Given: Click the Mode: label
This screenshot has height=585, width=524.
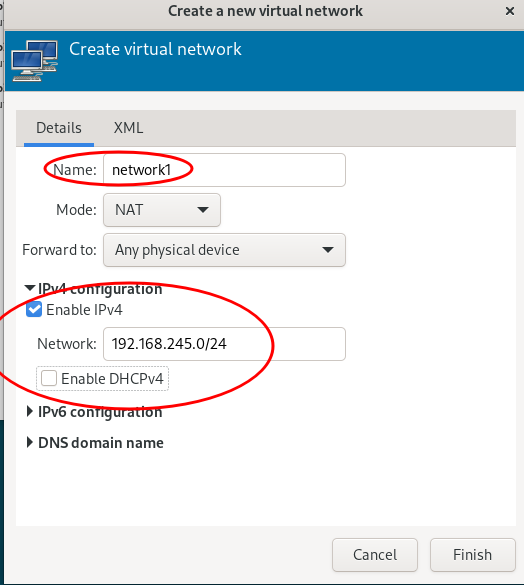Looking at the screenshot, I should [x=77, y=210].
